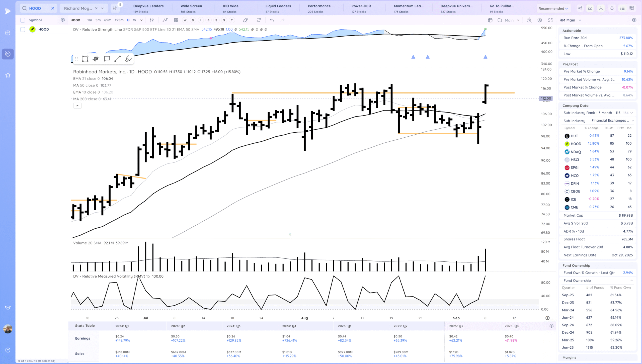The height and width of the screenshot is (364, 642).
Task: Open chart settings gear icon
Action: (540, 20)
